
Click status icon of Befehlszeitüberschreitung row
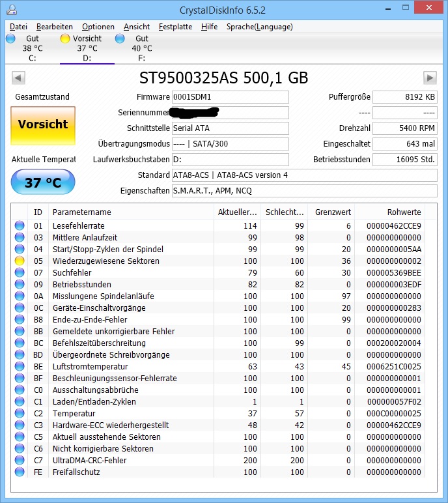point(20,343)
